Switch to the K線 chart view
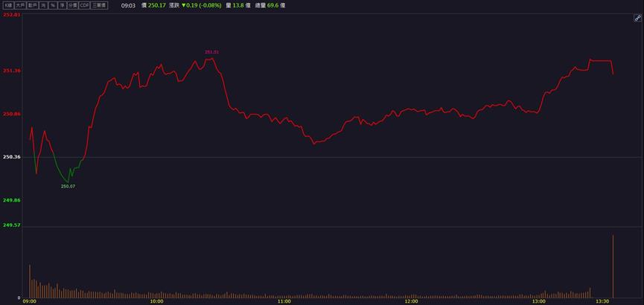 click(x=9, y=5)
